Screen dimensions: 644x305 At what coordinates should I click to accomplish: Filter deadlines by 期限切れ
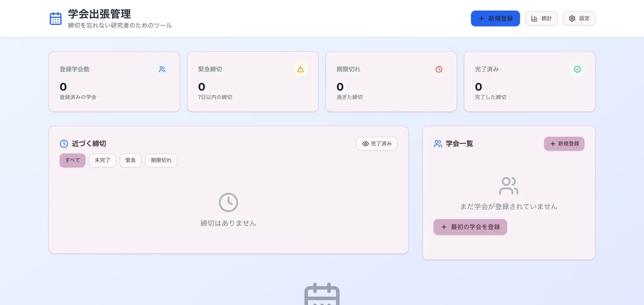point(161,160)
